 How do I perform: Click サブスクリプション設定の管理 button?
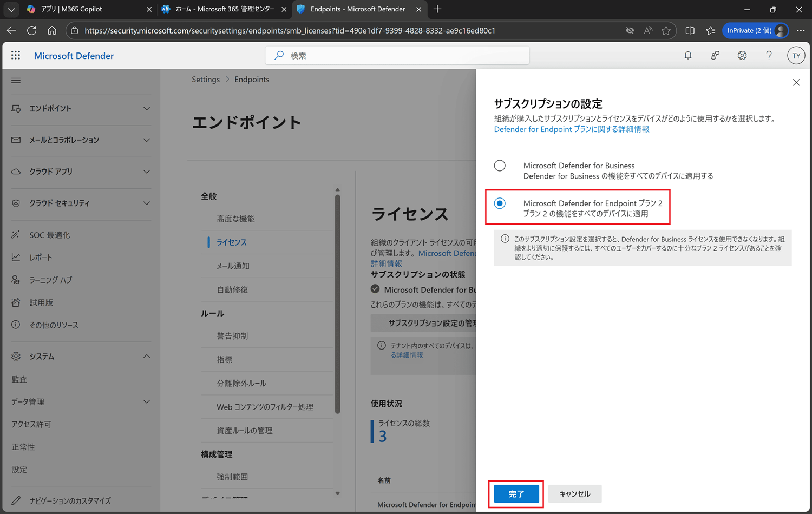[423, 323]
